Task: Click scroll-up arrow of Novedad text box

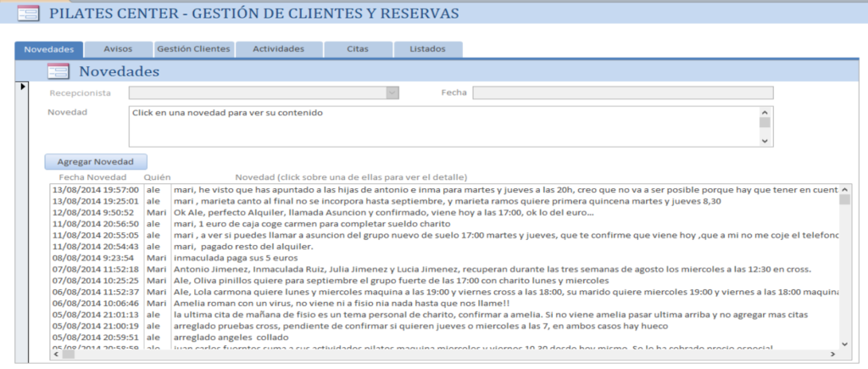Action: tap(765, 112)
